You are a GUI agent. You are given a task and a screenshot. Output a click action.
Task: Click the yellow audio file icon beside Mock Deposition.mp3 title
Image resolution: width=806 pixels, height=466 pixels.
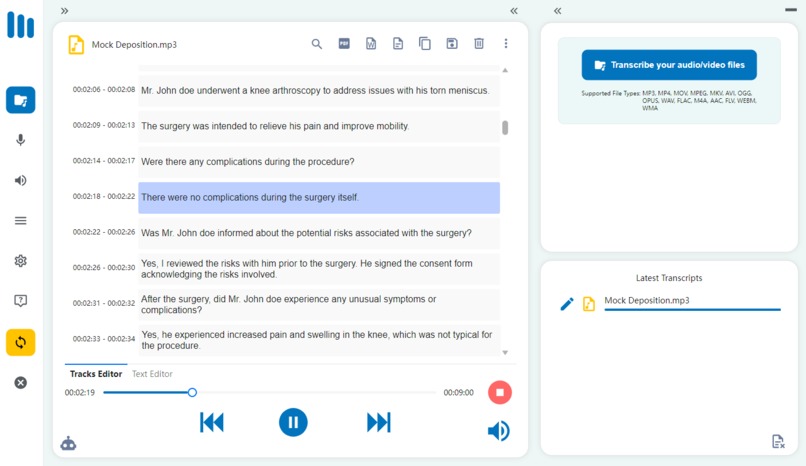click(76, 45)
